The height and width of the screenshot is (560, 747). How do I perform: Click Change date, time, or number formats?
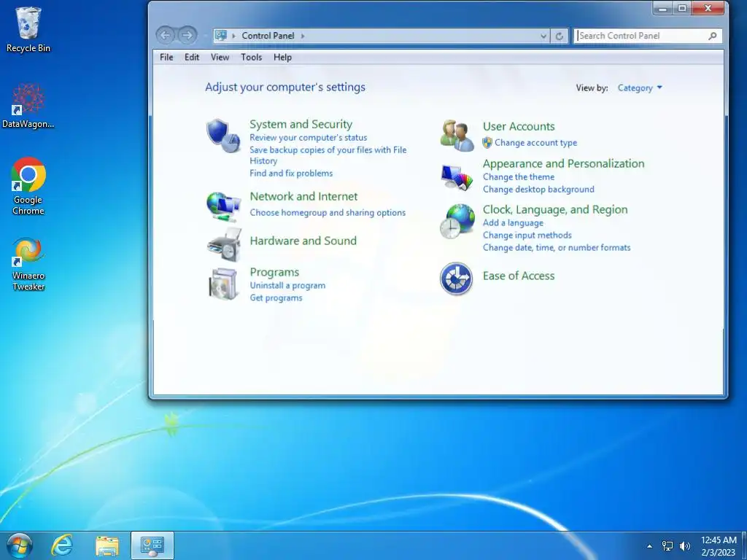[557, 247]
